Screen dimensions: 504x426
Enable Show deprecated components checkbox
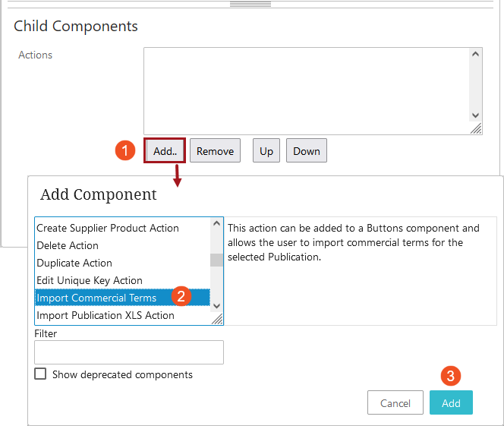point(40,374)
